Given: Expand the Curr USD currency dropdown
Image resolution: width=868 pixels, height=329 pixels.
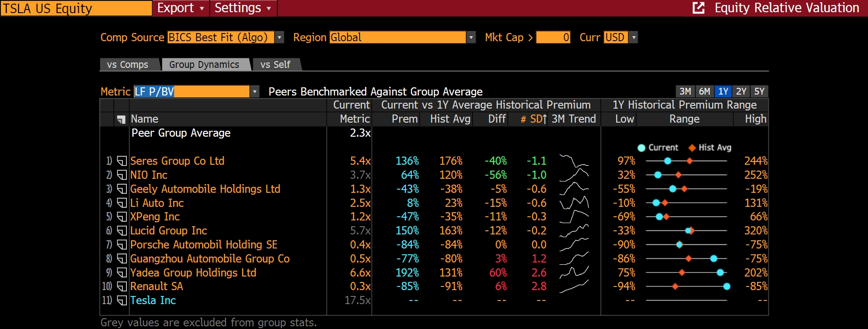Looking at the screenshot, I should 634,38.
